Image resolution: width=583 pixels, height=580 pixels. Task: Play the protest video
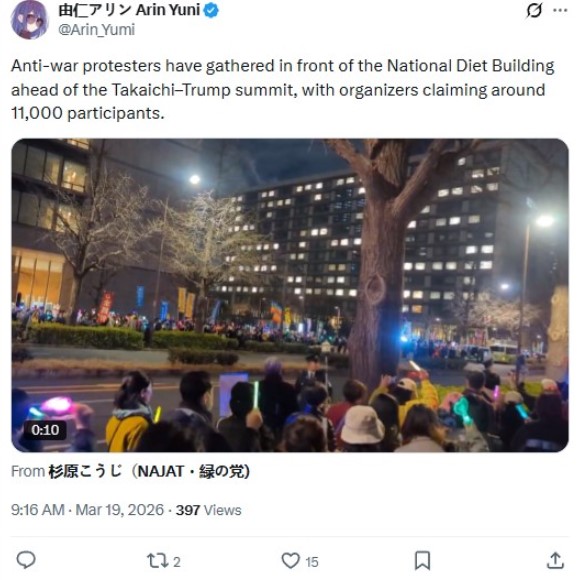[x=290, y=295]
